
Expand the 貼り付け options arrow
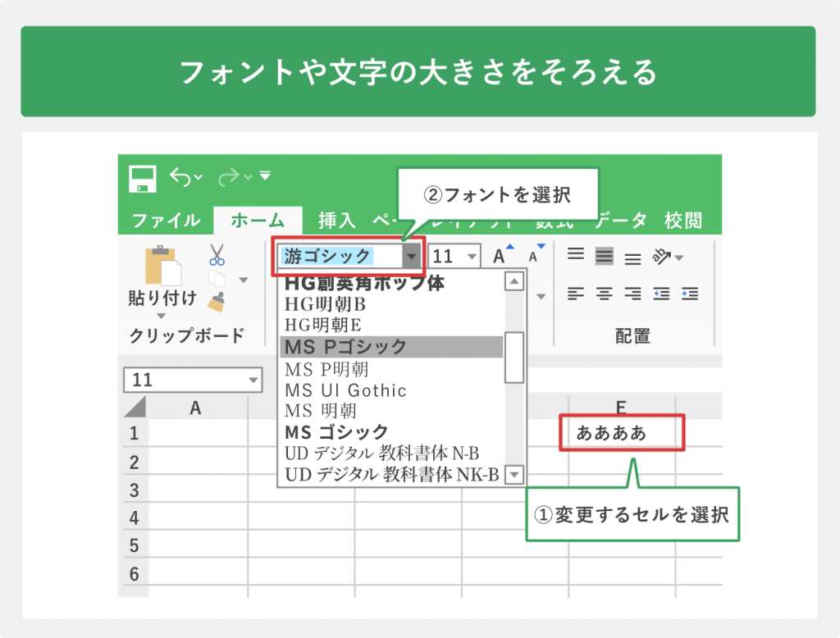161,316
